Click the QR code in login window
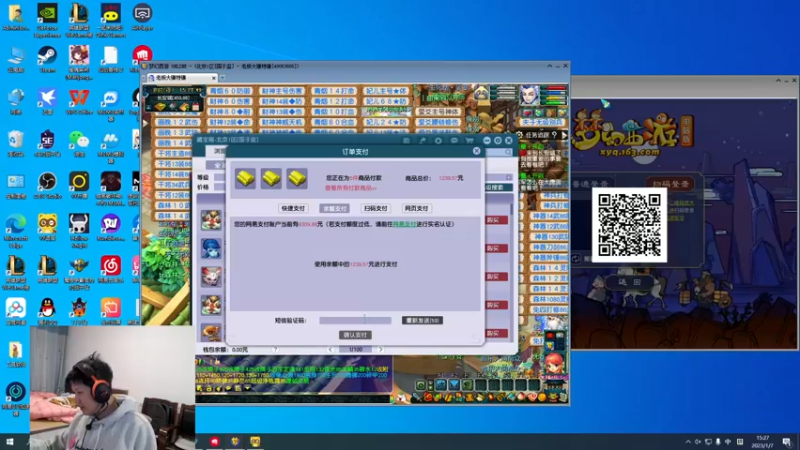This screenshot has width=800, height=450. [630, 225]
